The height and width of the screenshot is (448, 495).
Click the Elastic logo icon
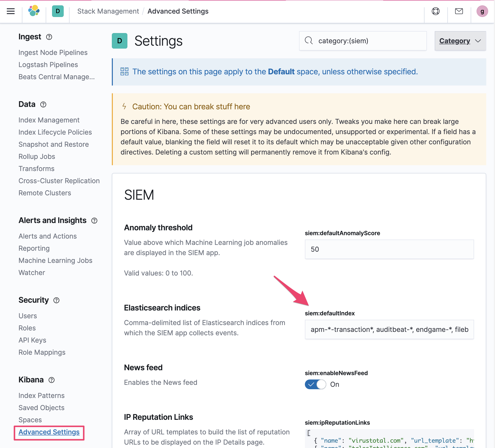pyautogui.click(x=34, y=11)
